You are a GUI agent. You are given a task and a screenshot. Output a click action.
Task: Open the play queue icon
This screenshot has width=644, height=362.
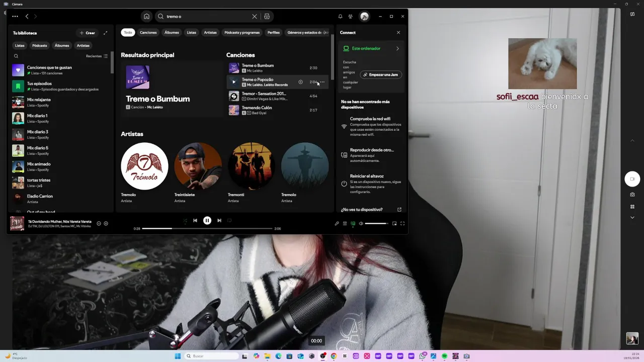tap(345, 223)
